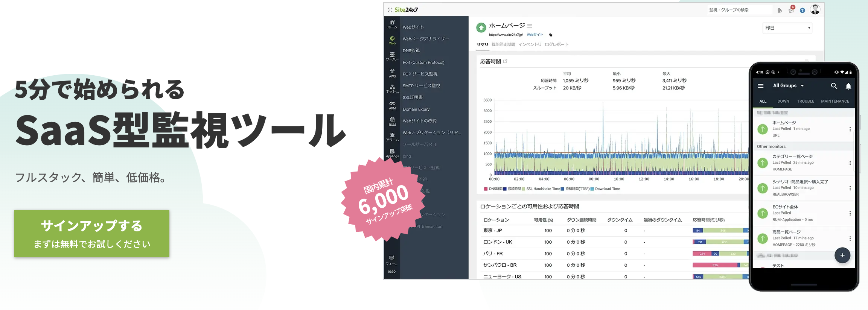Select Webページアナライザー in the menu
The image size is (868, 310).
(426, 39)
